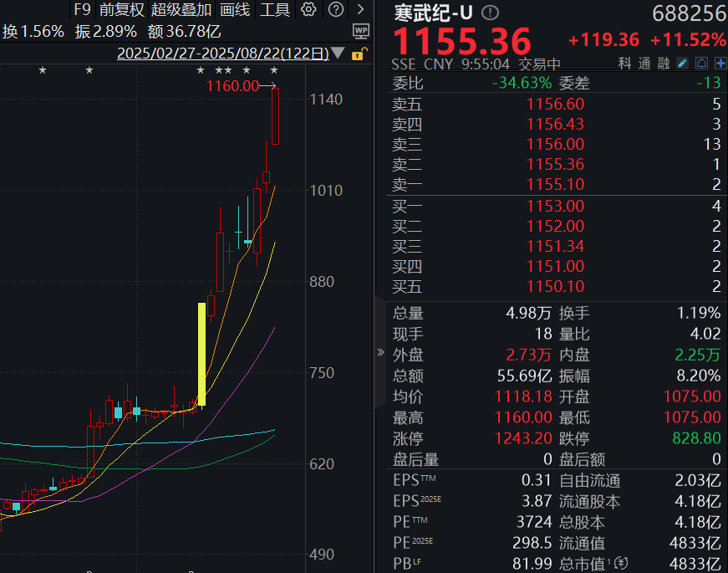Click buy-one price 1153.00
Viewport: 728px width, 573px height.
[555, 206]
